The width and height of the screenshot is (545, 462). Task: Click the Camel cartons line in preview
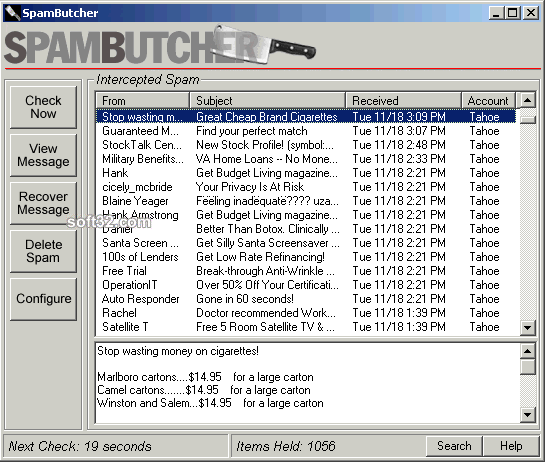(204, 390)
